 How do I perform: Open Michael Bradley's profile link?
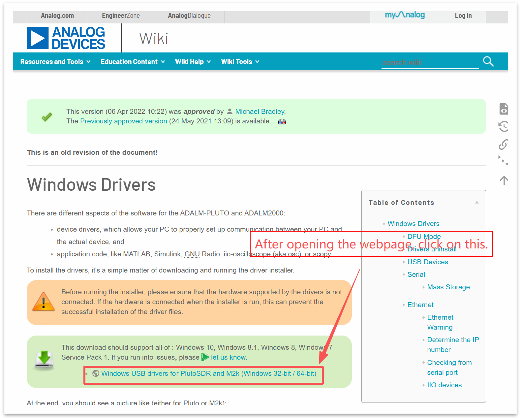(x=260, y=112)
